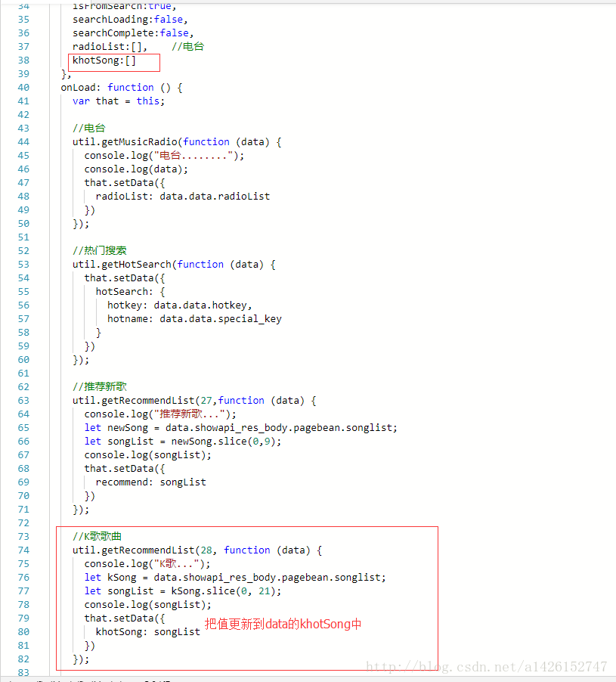The width and height of the screenshot is (616, 682).
Task: Click 'hotkey: data.data.hotkey,' line
Action: [x=180, y=305]
